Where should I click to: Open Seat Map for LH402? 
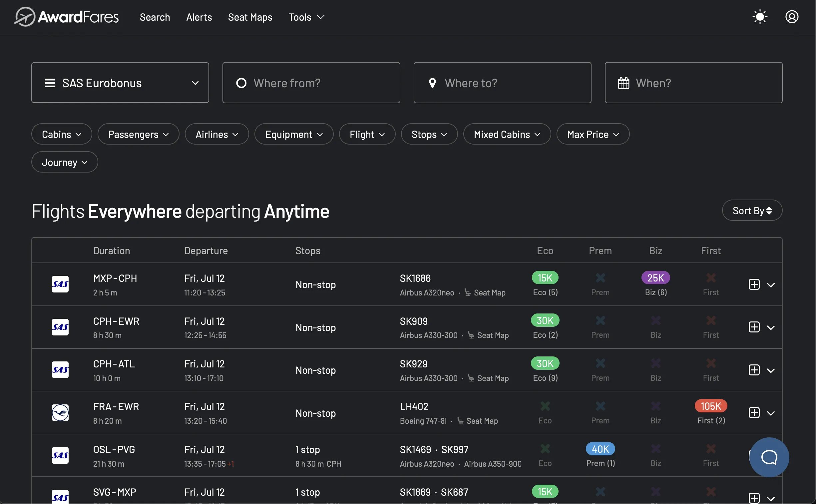tap(478, 421)
